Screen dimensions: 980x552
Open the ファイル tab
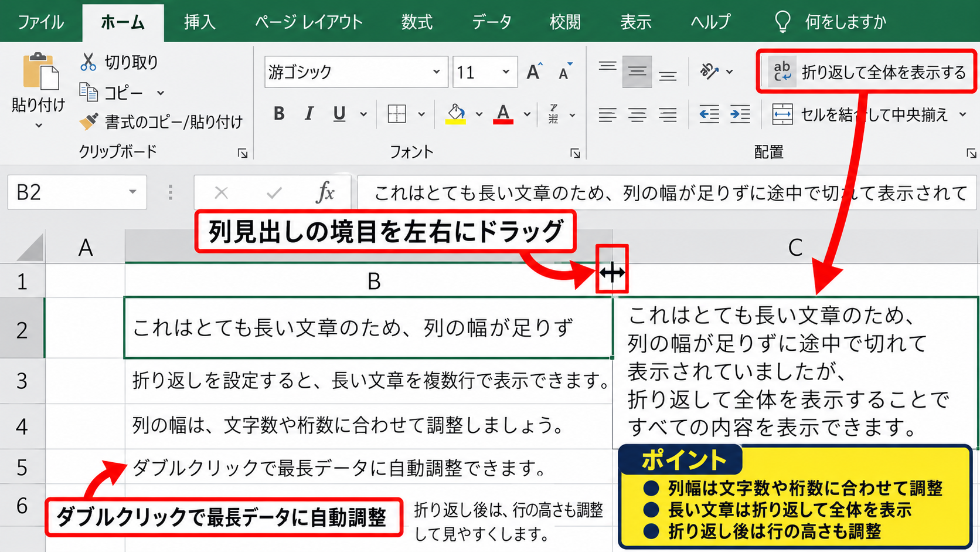pos(41,22)
